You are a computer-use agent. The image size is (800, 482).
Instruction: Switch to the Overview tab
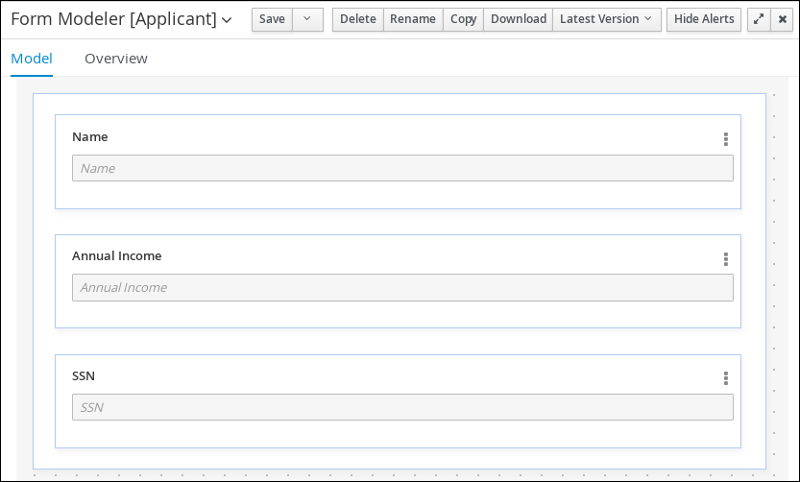pyautogui.click(x=116, y=58)
